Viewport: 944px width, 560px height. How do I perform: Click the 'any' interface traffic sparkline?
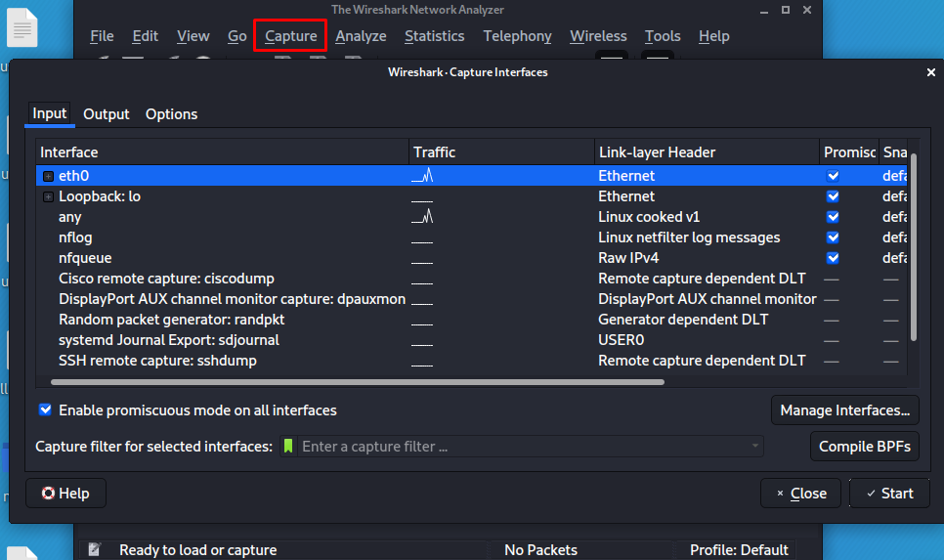(x=422, y=216)
